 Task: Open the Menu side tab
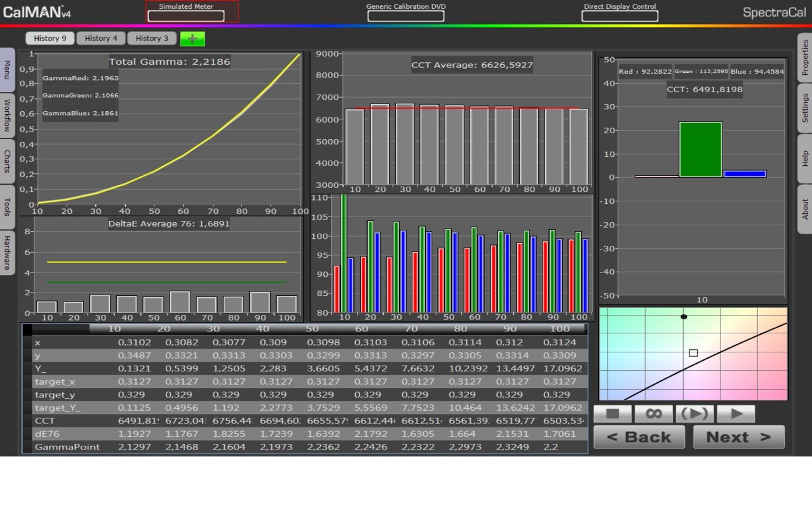[x=7, y=70]
